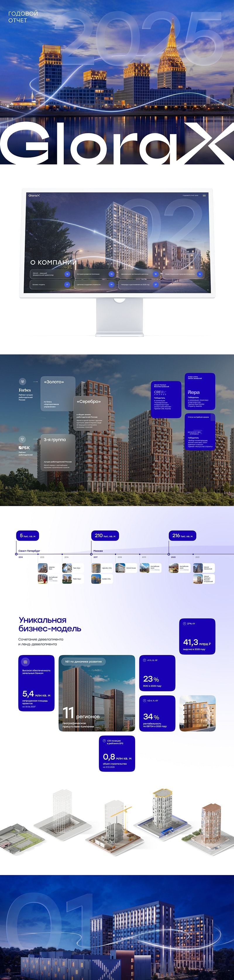Click the round icon beside '+24 позиции'
Image resolution: width=234 pixels, height=980 pixels.
click(104, 741)
